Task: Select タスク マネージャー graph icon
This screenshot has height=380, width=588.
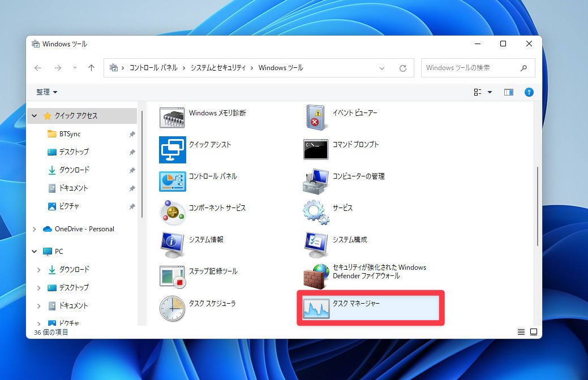Action: point(316,308)
